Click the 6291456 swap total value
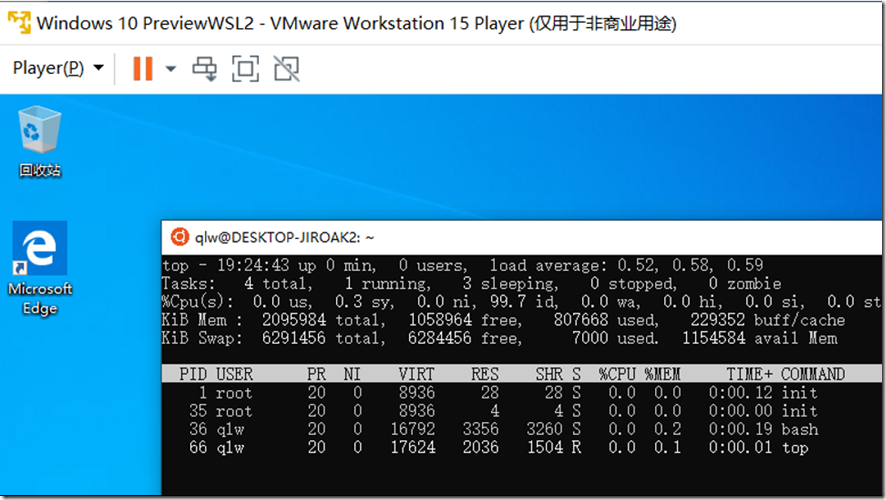Image resolution: width=886 pixels, height=500 pixels. coord(294,338)
